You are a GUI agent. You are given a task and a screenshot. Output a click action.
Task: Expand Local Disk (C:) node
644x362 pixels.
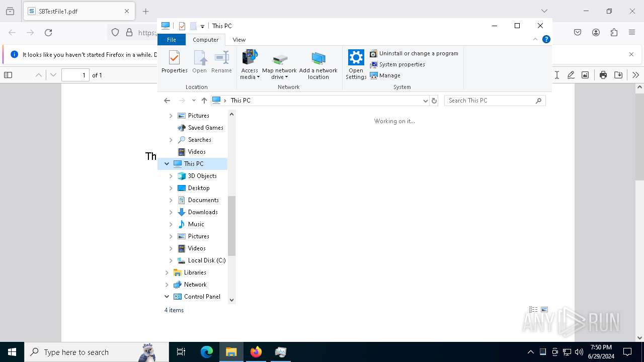171,260
